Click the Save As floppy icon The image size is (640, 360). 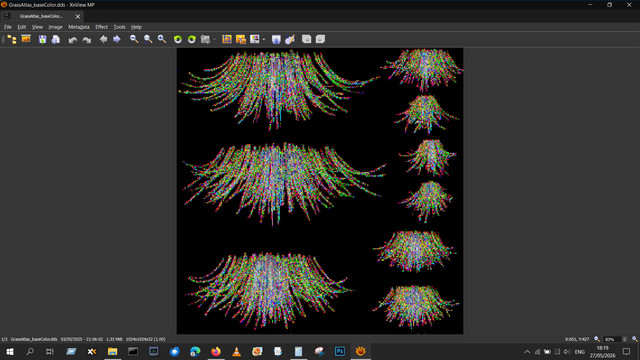point(42,39)
